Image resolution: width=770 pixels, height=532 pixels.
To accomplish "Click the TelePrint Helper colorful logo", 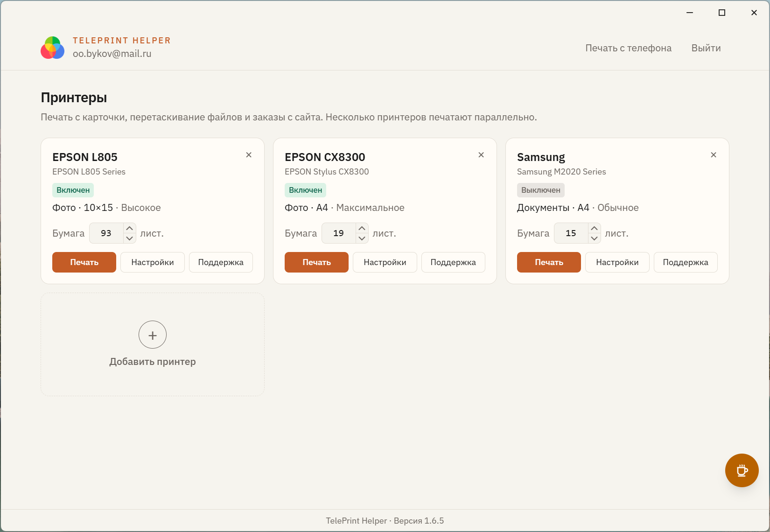I will [53, 48].
